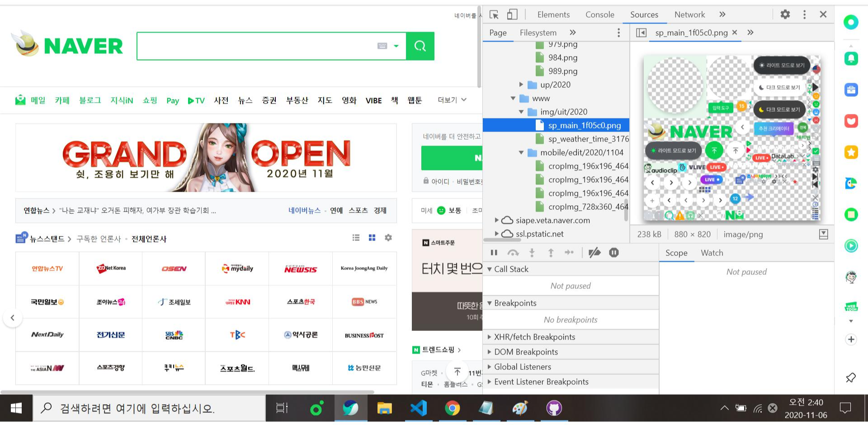Select the Page sub-tab in Sources
Viewport: 868px width, 425px height.
click(x=498, y=33)
